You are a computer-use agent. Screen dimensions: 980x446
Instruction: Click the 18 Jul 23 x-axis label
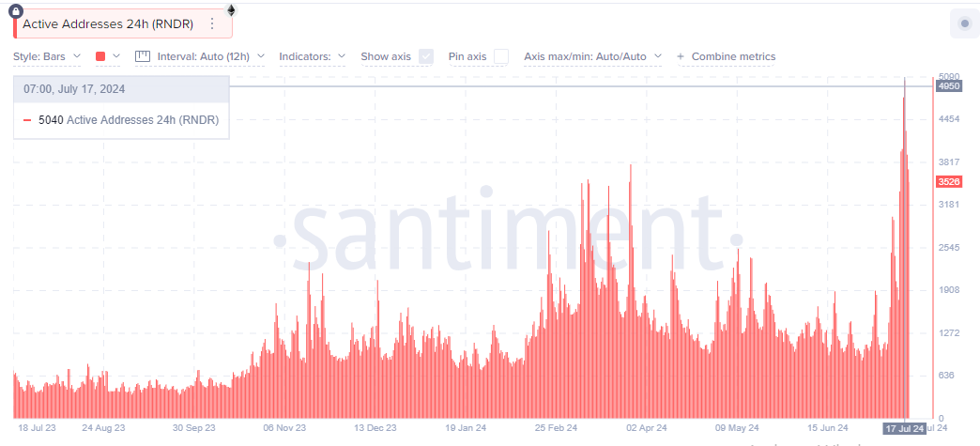(37, 428)
